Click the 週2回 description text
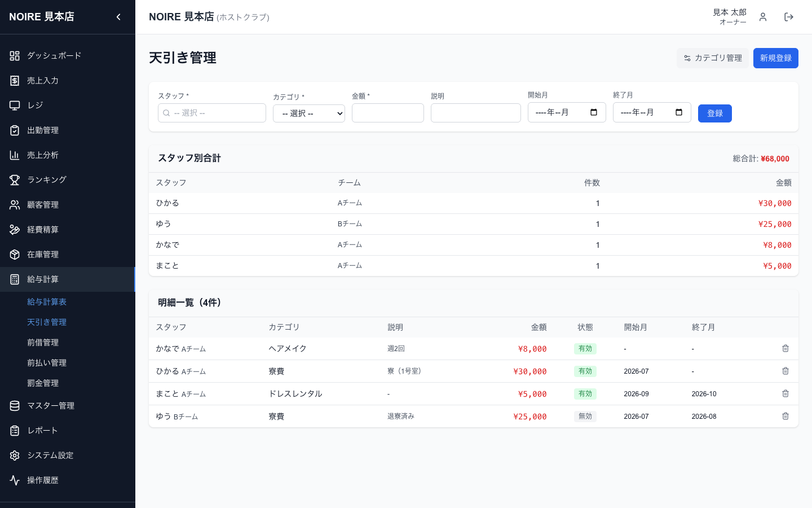Image resolution: width=812 pixels, height=508 pixels. (396, 349)
